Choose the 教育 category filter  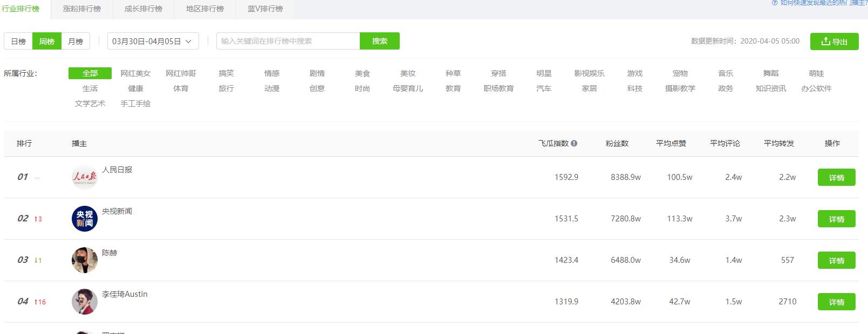[453, 88]
